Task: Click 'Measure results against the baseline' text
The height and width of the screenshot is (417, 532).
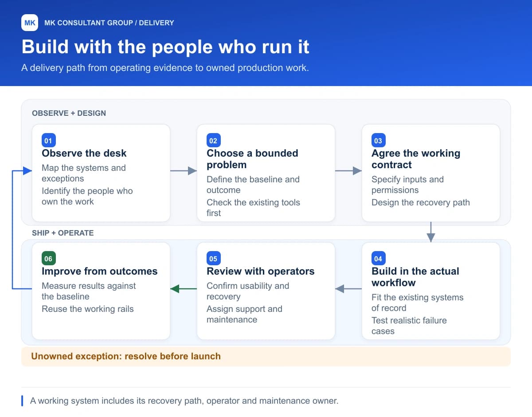Action: point(89,291)
